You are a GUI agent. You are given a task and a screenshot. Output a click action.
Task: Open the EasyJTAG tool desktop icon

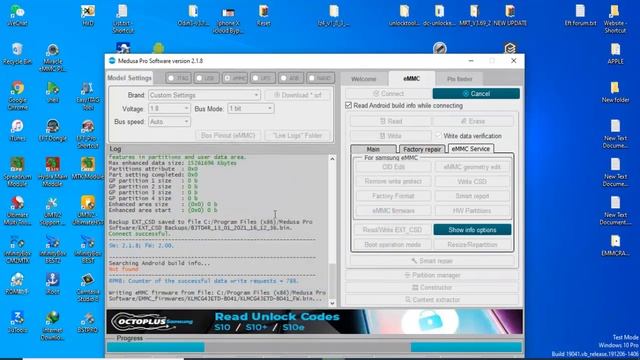88,96
